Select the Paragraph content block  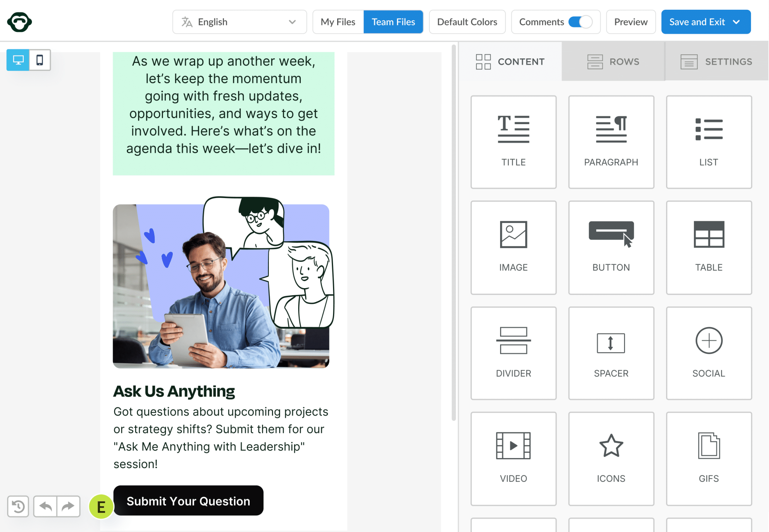point(611,142)
